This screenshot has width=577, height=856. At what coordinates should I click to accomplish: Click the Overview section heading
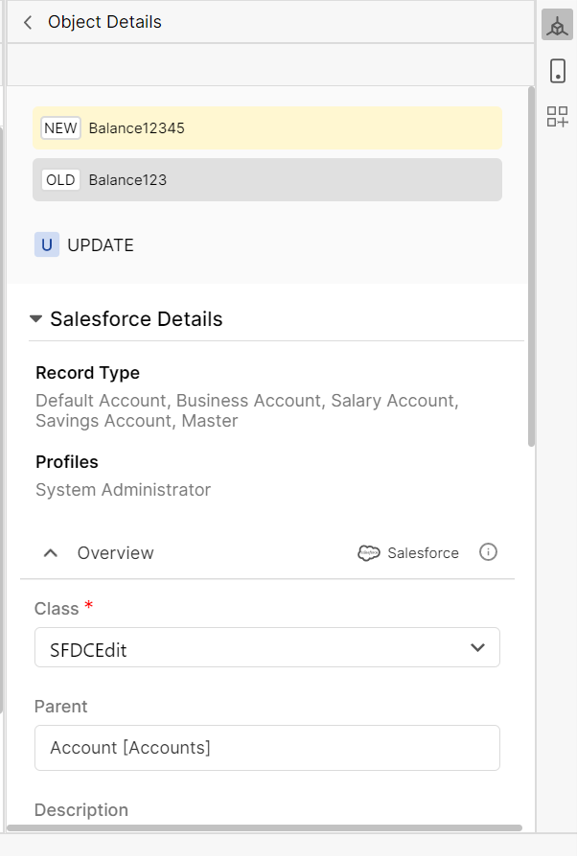click(115, 553)
